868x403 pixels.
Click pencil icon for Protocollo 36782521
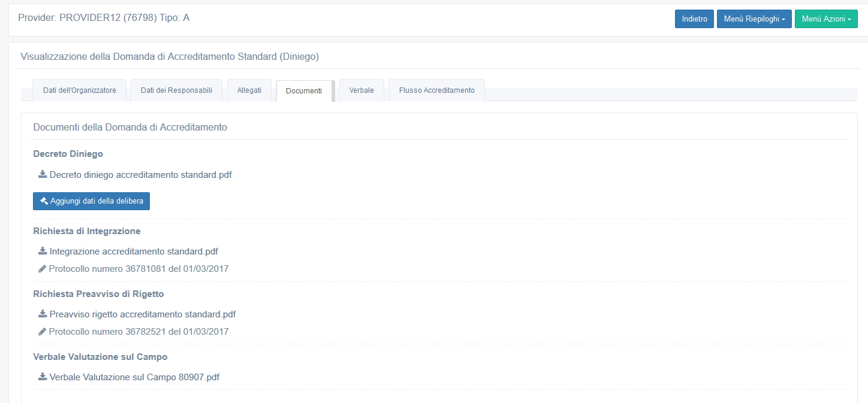[x=43, y=332]
